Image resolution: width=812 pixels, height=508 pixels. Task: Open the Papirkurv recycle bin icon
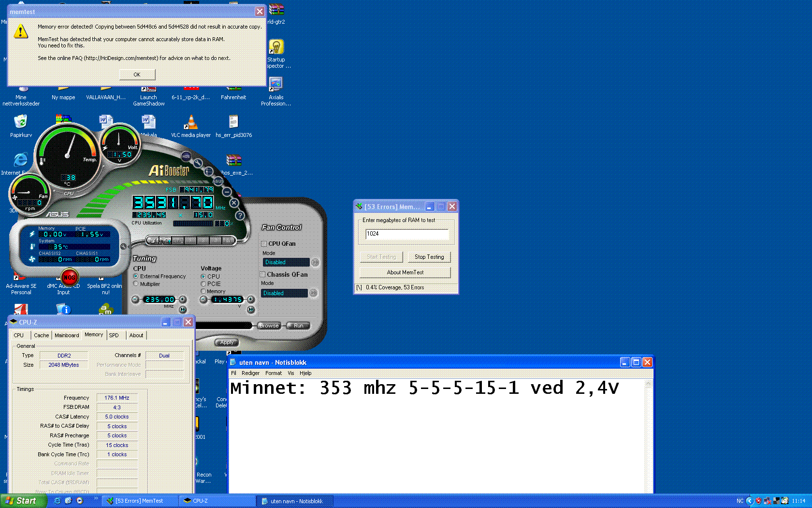pos(21,126)
